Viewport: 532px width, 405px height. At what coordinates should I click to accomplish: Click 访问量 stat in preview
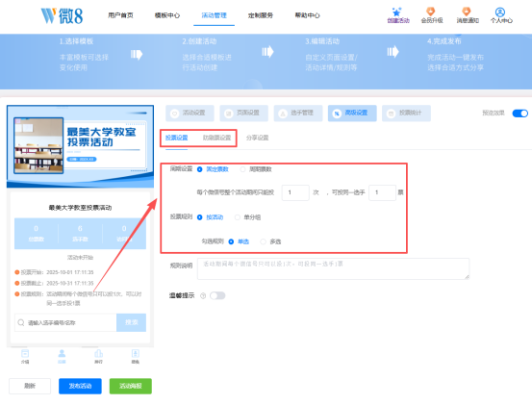tap(124, 234)
